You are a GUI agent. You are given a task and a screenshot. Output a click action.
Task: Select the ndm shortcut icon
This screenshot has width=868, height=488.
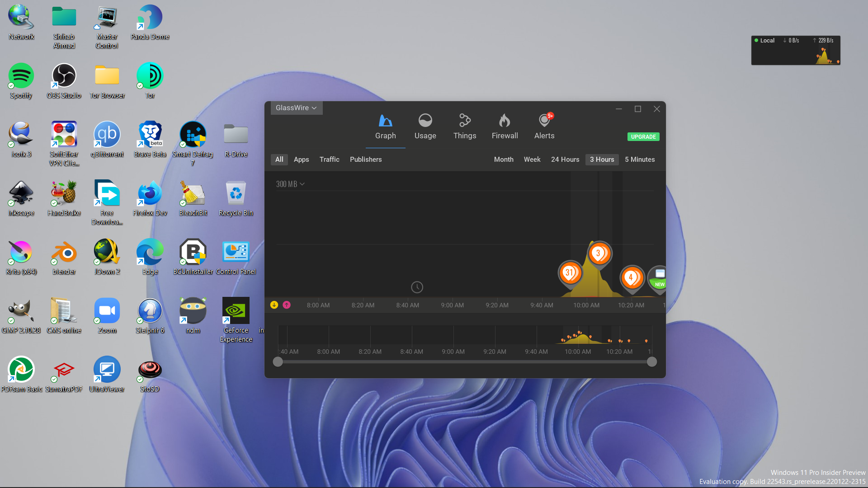[193, 315]
